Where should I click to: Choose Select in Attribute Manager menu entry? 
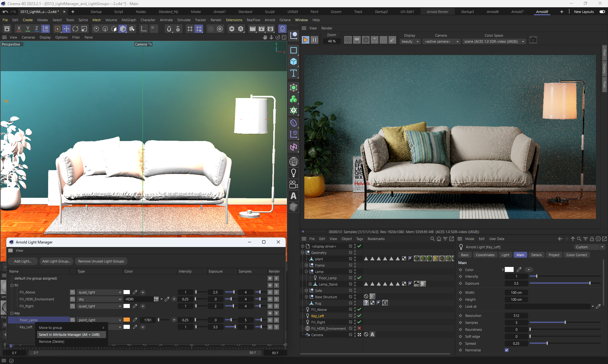tap(69, 335)
